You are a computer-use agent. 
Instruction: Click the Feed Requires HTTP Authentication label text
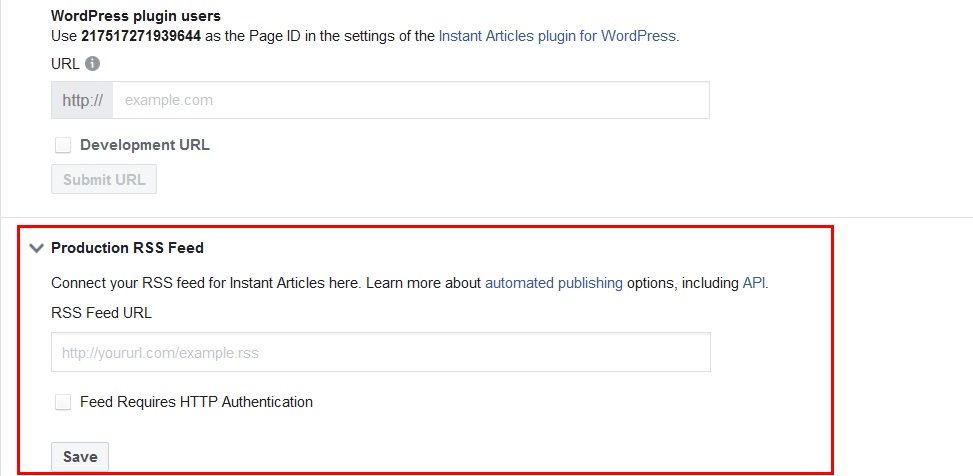pyautogui.click(x=196, y=402)
